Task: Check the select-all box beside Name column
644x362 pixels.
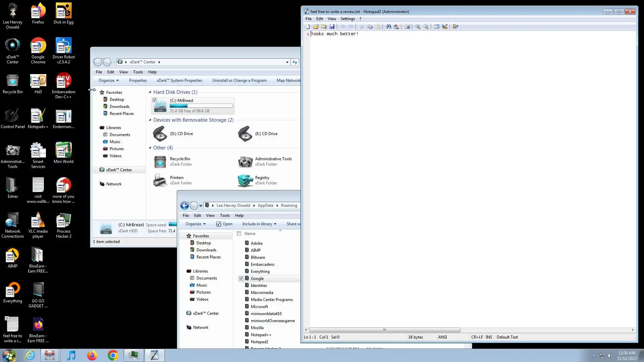Action: (x=239, y=234)
